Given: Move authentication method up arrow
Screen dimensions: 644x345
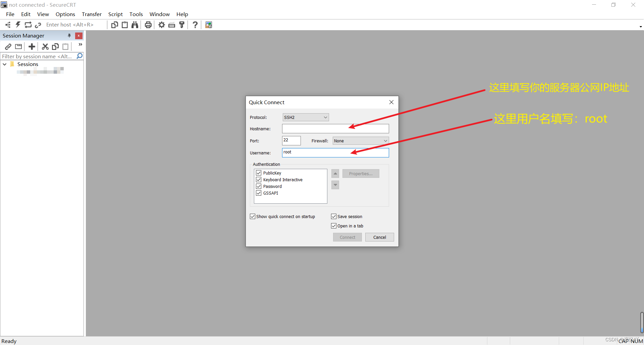Looking at the screenshot, I should tap(335, 174).
